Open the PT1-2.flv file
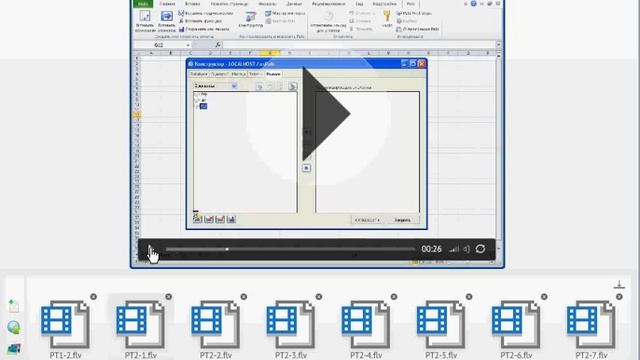 click(x=65, y=329)
